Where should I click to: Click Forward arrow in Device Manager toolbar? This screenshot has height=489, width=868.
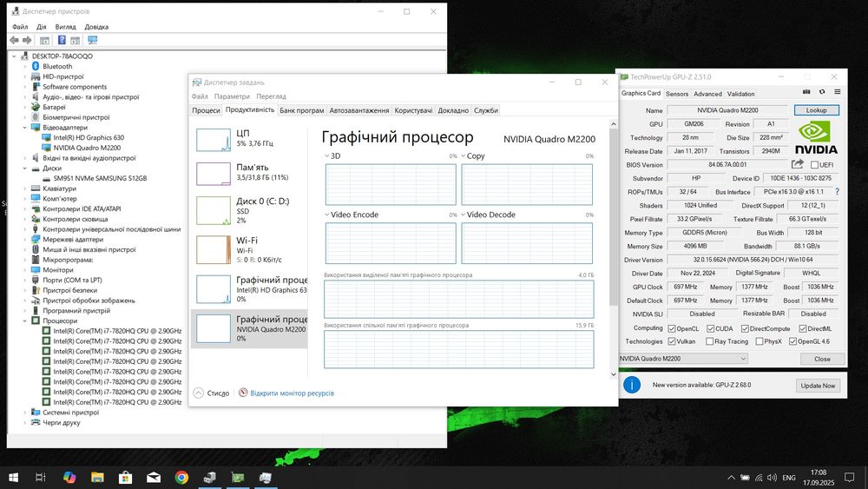point(27,40)
